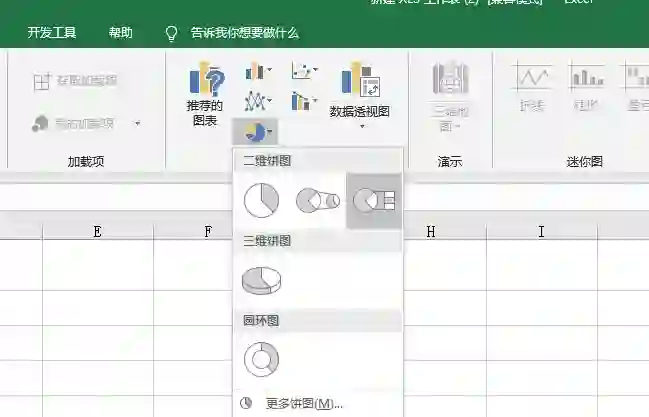649x417 pixels.
Task: Open my add-ins button
Action: coord(72,123)
